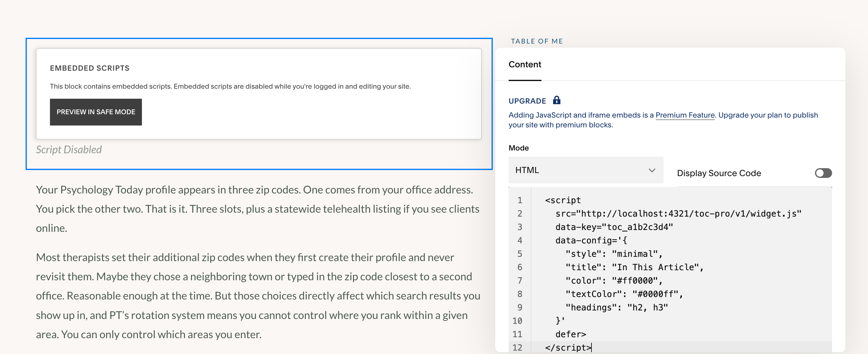Viewport: 868px width, 354px height.
Task: Select the data-key value "toc_a1b2c3d4"
Action: click(x=640, y=227)
